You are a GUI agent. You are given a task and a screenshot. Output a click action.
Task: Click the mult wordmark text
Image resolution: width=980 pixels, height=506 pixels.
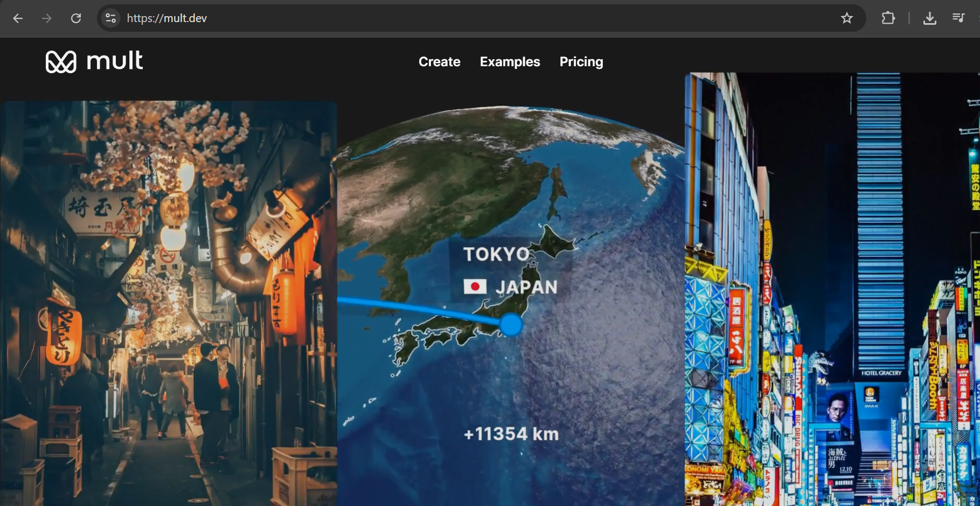pos(115,61)
